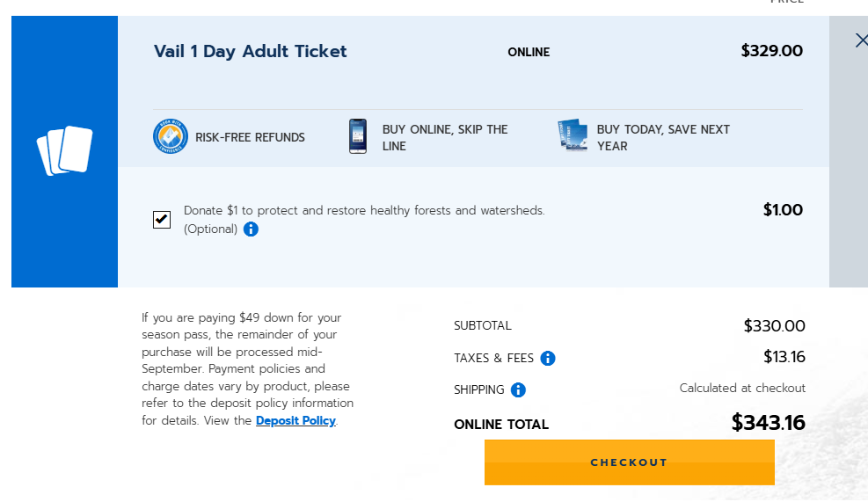Image resolution: width=868 pixels, height=502 pixels.
Task: Click the Taxes & Fees label
Action: (493, 359)
